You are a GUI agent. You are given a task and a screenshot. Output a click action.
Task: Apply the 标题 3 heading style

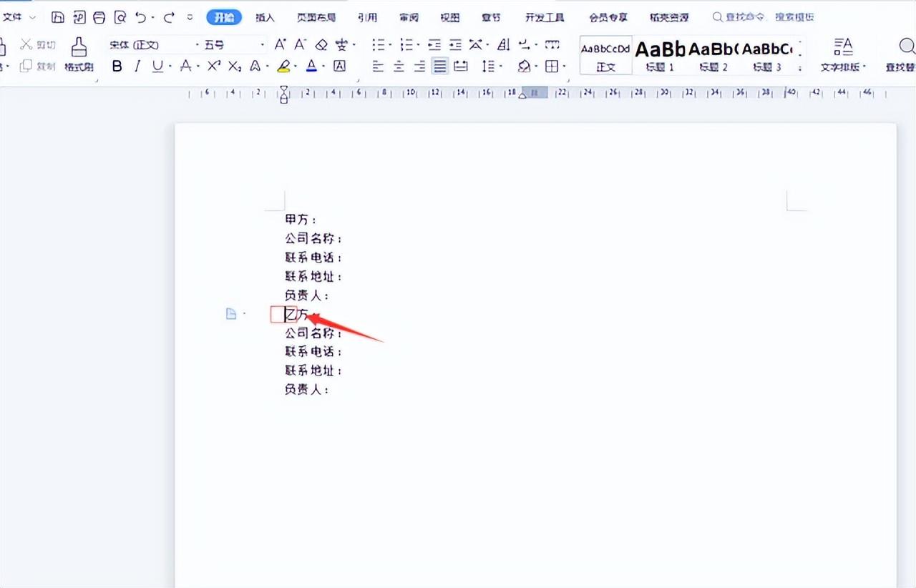tap(766, 55)
